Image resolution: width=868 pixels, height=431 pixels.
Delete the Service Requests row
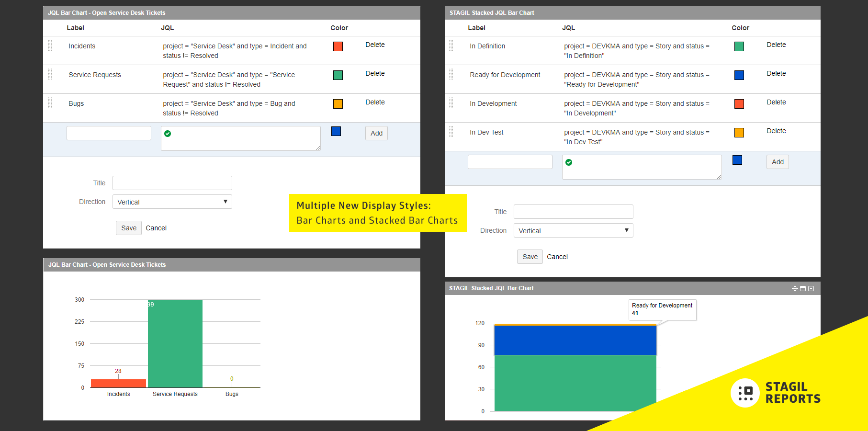pyautogui.click(x=375, y=73)
